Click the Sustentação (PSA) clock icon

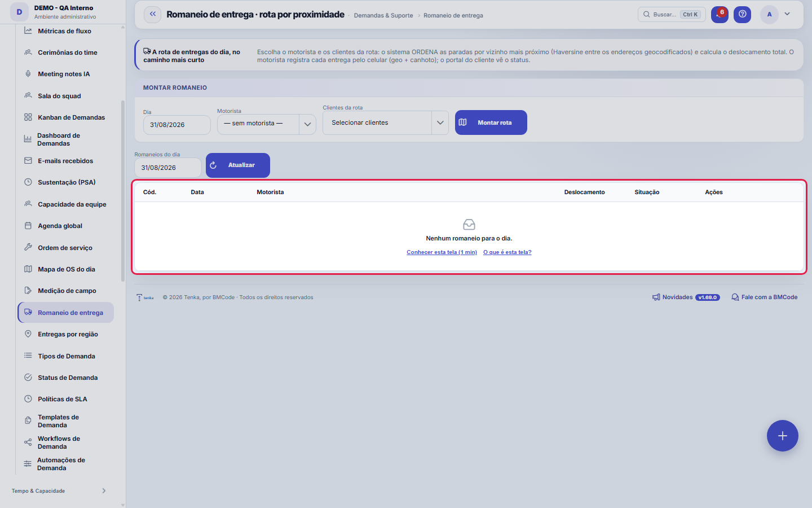28,182
